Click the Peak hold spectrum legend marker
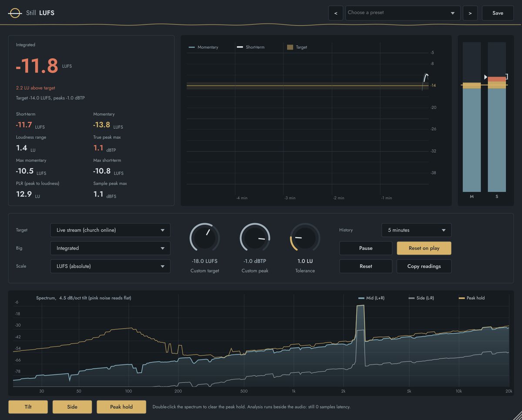The height and width of the screenshot is (420, 522). tap(462, 298)
